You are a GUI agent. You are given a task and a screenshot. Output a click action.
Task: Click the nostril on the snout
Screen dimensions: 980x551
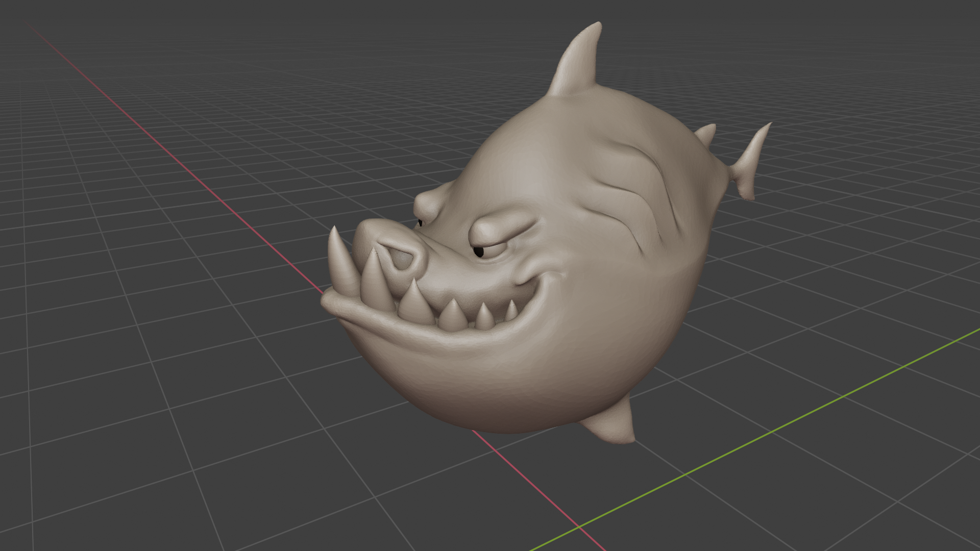(x=403, y=259)
